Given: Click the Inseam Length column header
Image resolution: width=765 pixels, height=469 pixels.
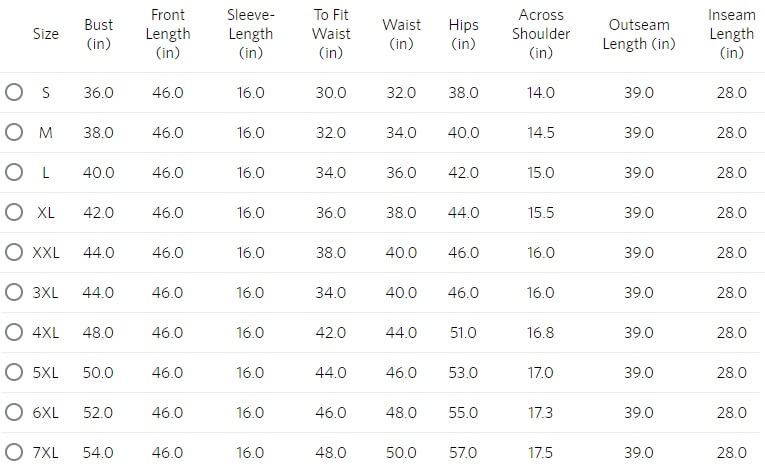Looking at the screenshot, I should 732,34.
